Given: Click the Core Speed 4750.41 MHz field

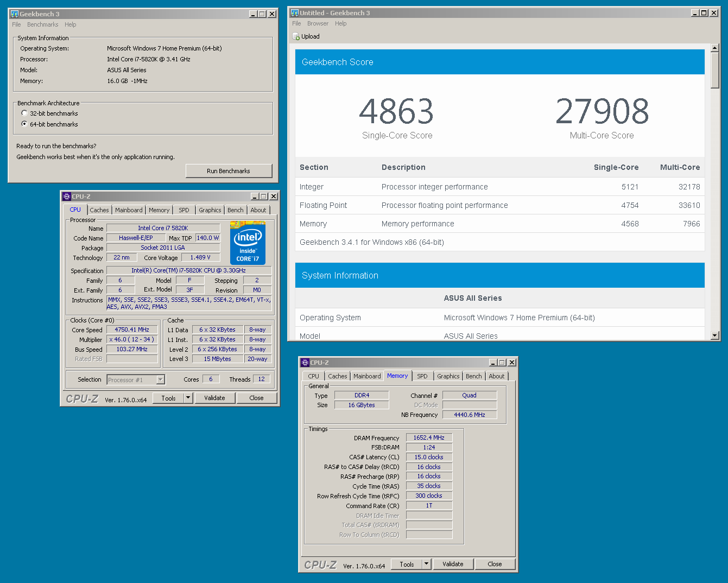Looking at the screenshot, I should point(132,329).
